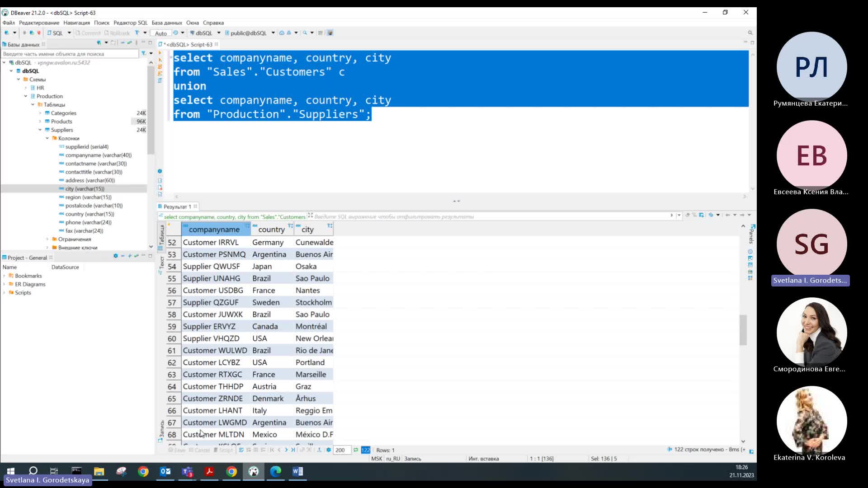Select ER Diagrams in Project panel
This screenshot has width=868, height=488.
[30, 284]
